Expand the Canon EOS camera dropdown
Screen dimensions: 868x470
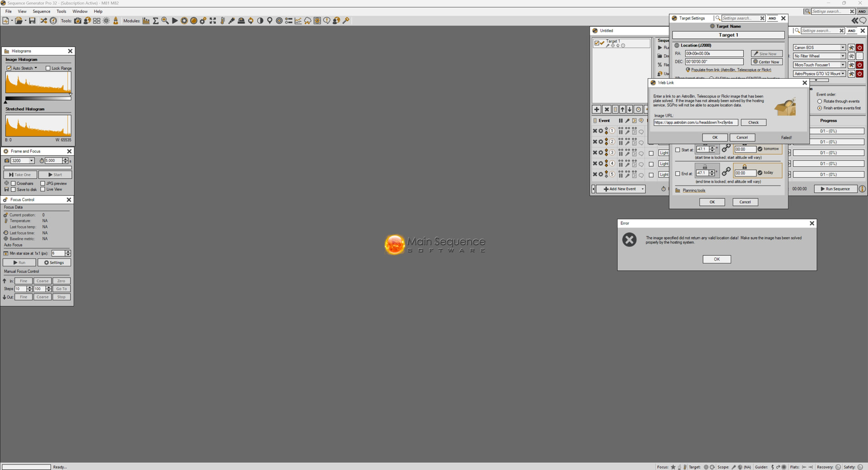point(843,47)
